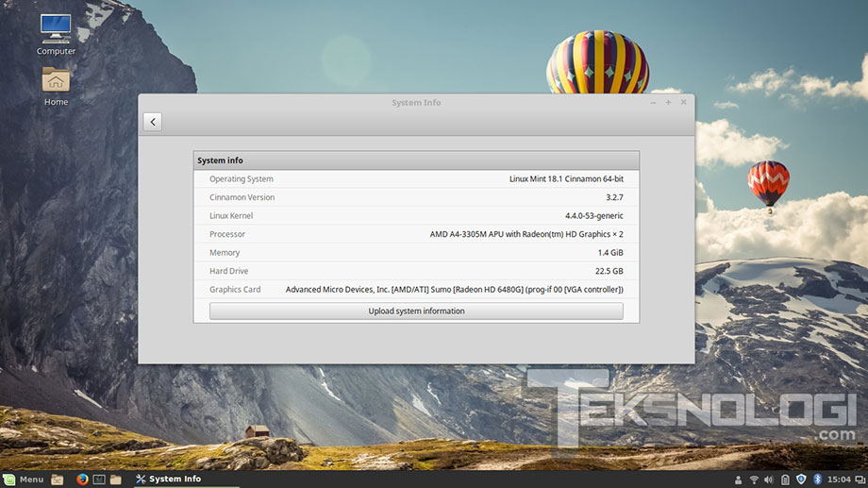Viewport: 868px width, 488px height.
Task: Click the 'Hard Drive' label
Action: [228, 271]
